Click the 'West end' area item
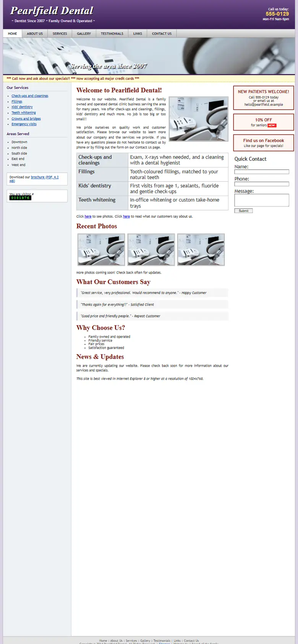The height and width of the screenshot is (644, 298). tap(18, 165)
